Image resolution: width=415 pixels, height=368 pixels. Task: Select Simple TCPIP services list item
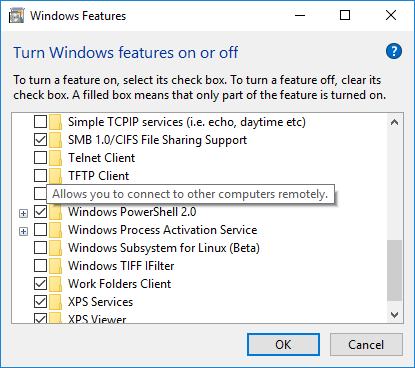tap(187, 122)
